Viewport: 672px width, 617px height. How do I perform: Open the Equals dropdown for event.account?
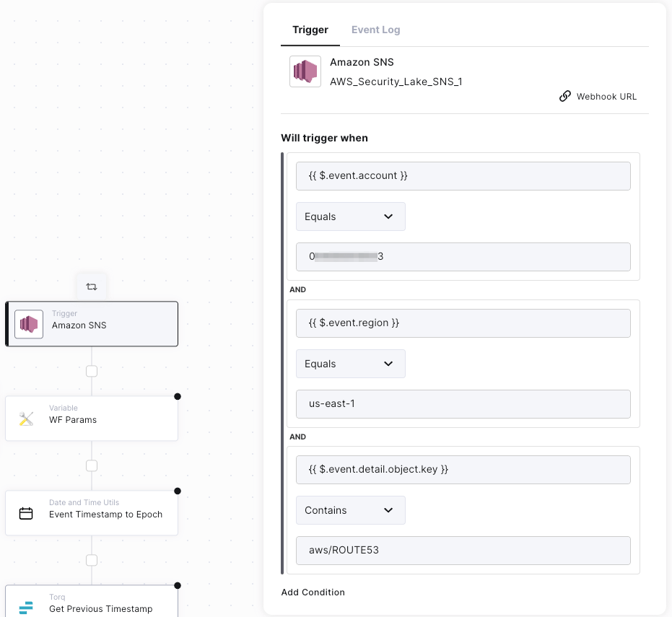[x=350, y=216]
